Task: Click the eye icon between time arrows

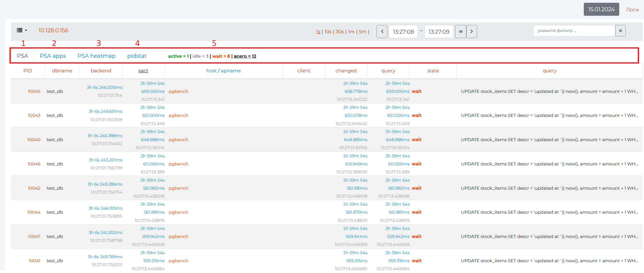Action: coord(461,32)
